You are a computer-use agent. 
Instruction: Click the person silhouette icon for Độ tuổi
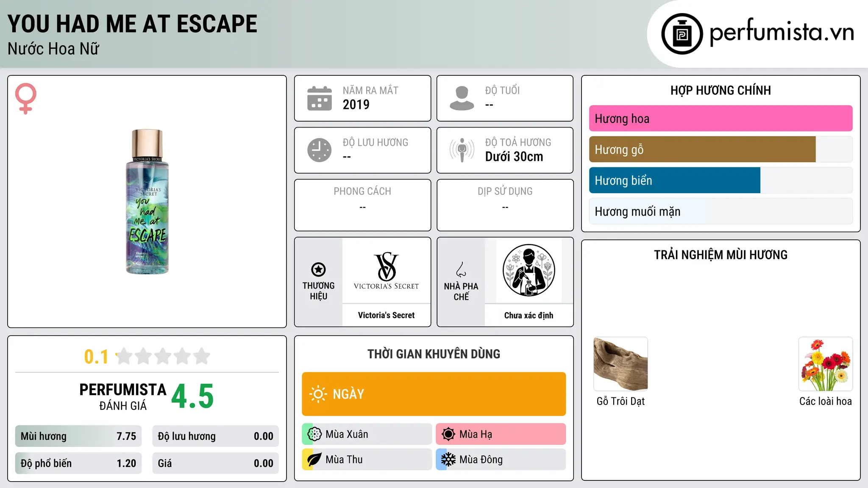click(462, 98)
